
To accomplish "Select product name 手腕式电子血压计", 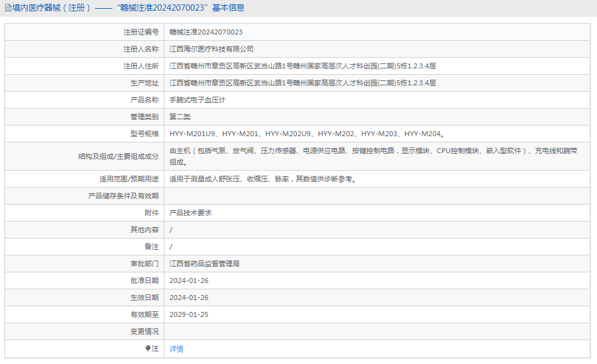I will [x=197, y=100].
